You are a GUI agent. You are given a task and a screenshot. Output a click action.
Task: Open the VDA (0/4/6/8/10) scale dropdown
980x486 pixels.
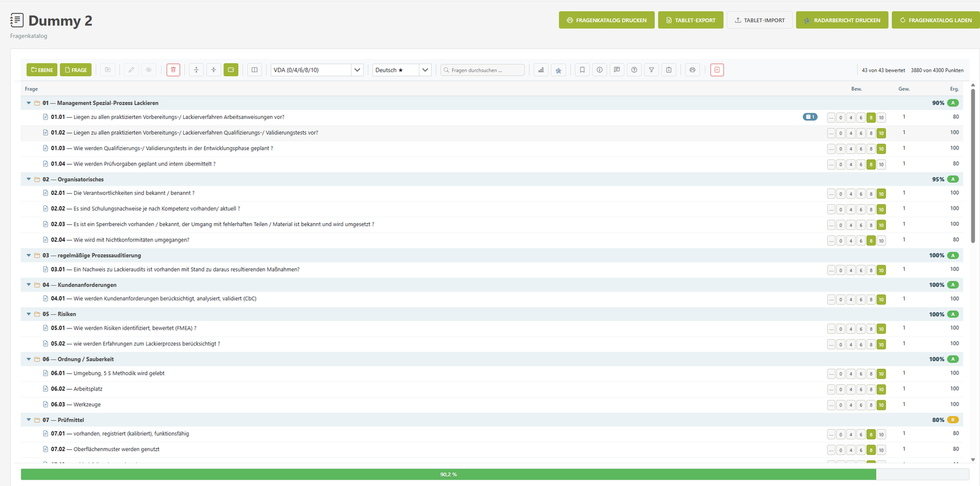(x=317, y=70)
